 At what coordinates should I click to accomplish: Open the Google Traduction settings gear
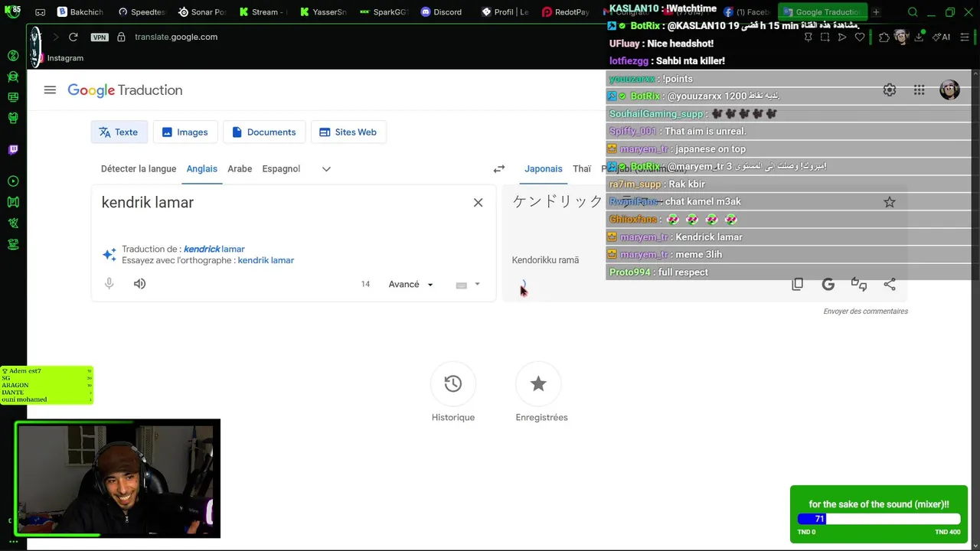pos(889,90)
